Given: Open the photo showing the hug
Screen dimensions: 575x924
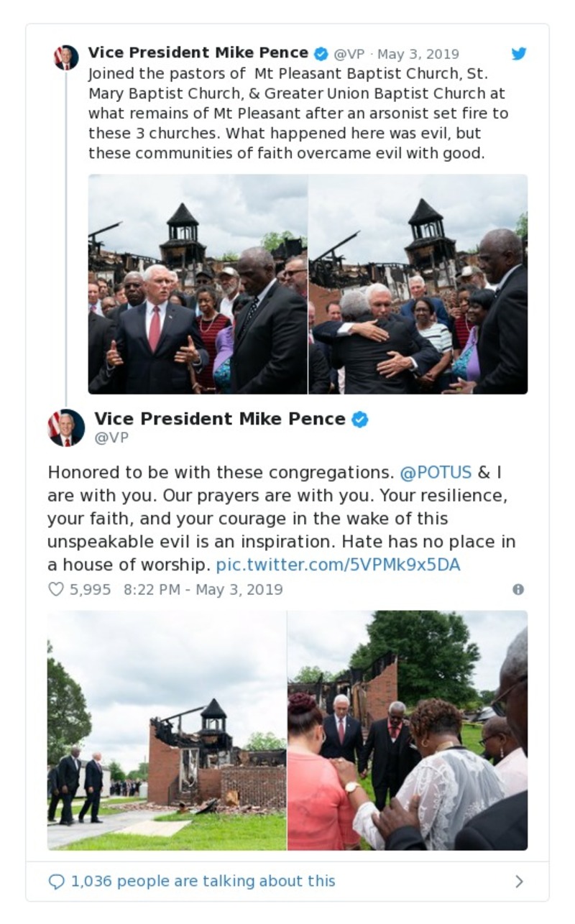Looking at the screenshot, I should click(x=417, y=284).
